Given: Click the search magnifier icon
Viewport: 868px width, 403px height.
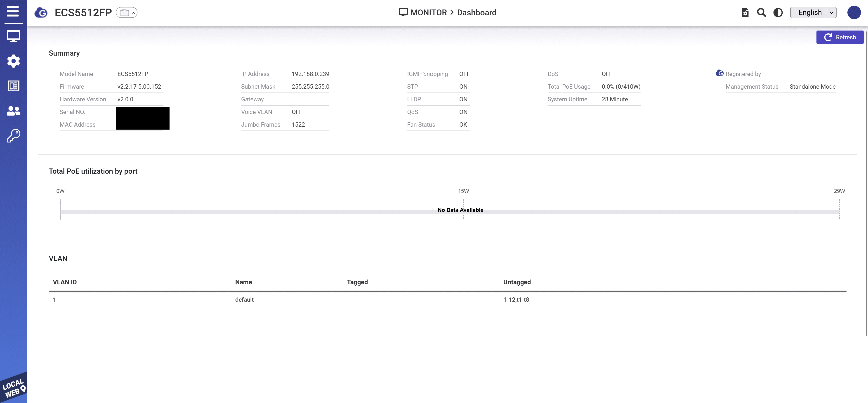Looking at the screenshot, I should (761, 13).
